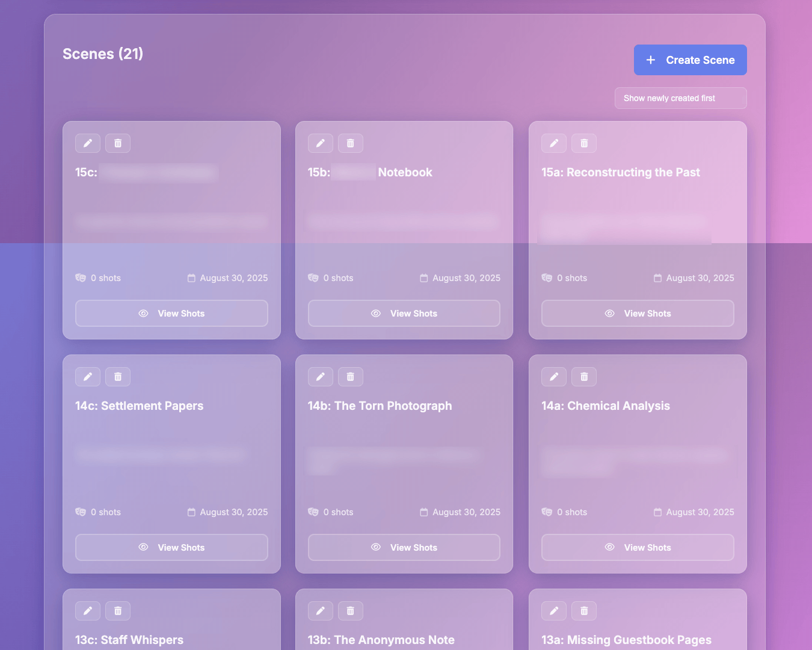Click trash icon on 14c: Settlement Papers
812x650 pixels.
point(118,377)
